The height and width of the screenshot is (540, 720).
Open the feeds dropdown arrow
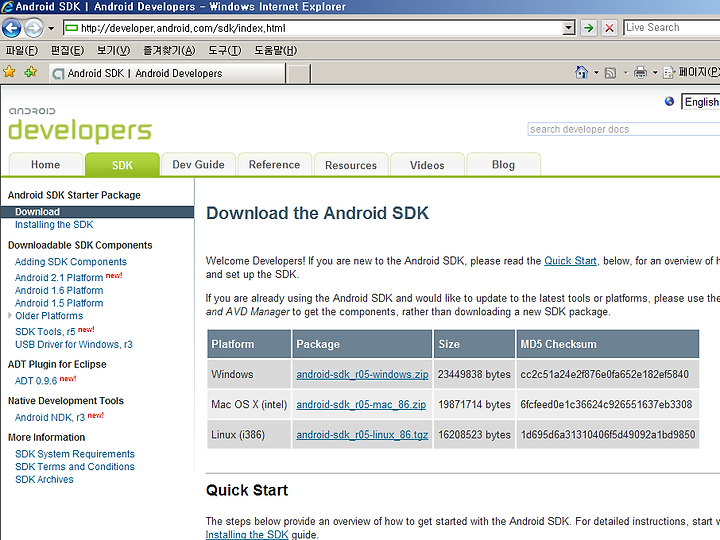(x=625, y=73)
